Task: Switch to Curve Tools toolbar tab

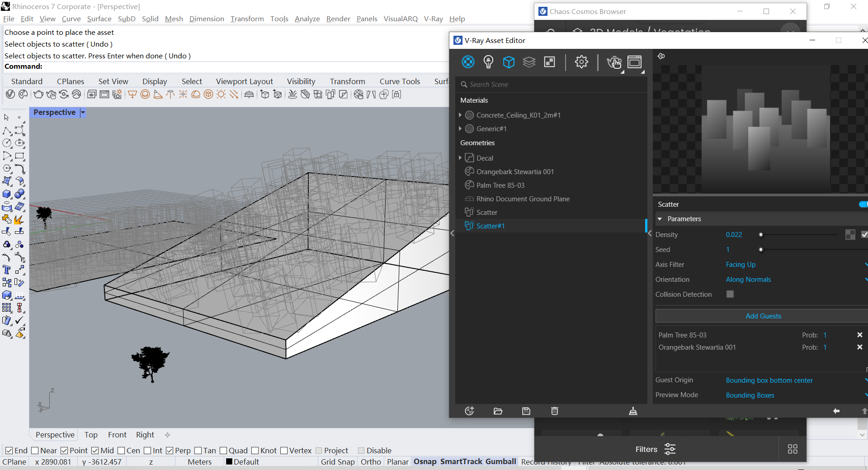Action: (400, 81)
